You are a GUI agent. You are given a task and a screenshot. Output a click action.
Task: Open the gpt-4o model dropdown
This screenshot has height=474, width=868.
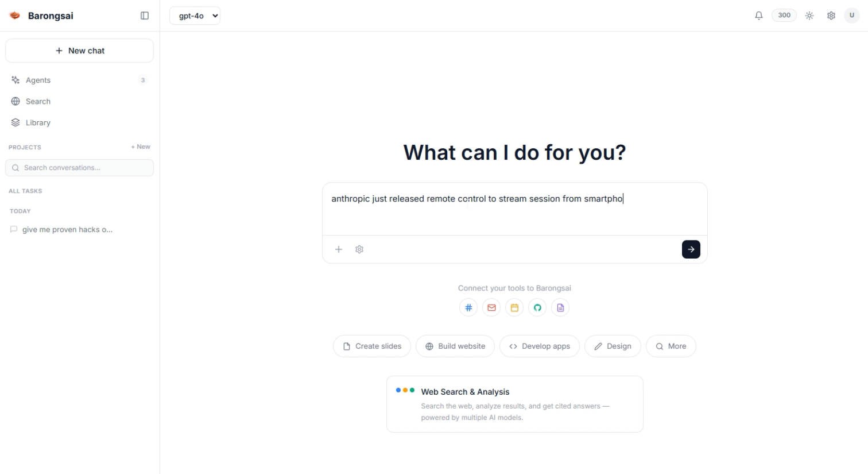195,16
